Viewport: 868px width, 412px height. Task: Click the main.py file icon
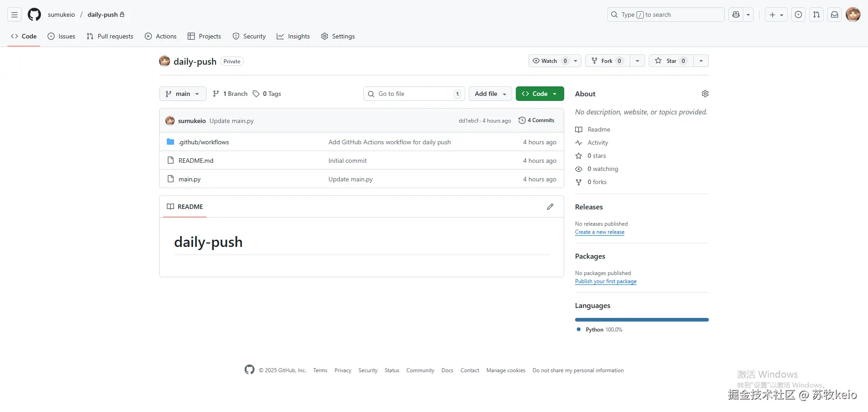click(170, 179)
